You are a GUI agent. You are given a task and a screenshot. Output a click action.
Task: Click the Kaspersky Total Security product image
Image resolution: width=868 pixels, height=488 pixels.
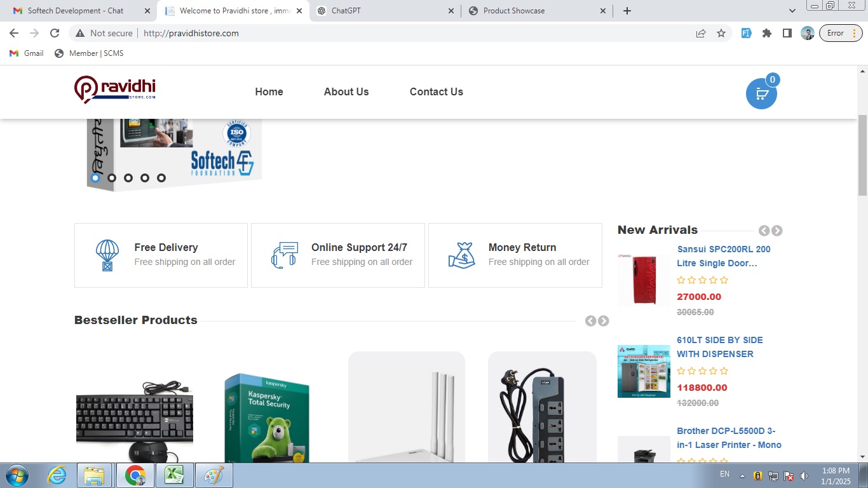point(267,413)
